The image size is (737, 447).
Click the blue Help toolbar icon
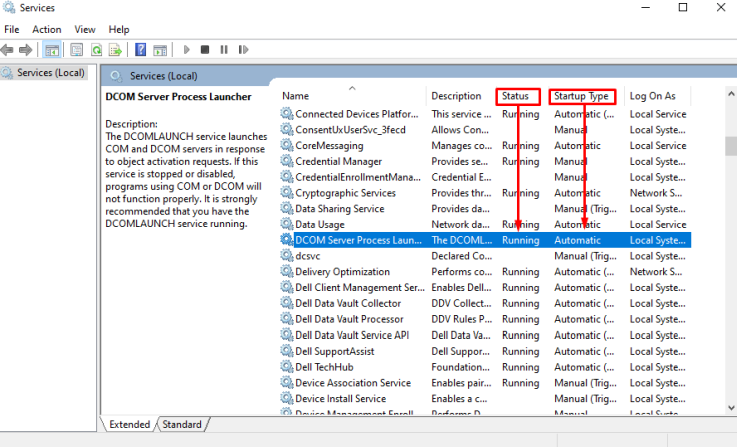[141, 49]
